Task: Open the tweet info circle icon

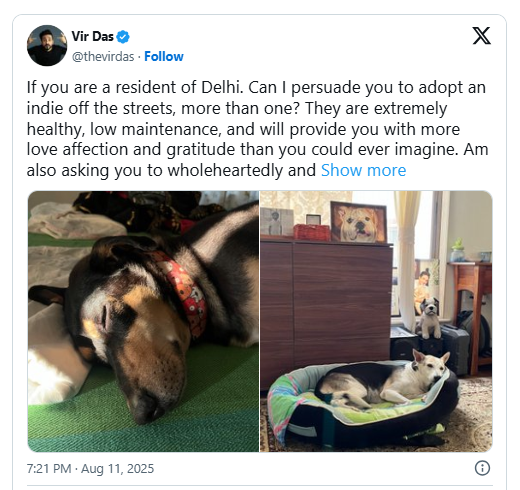Action: point(482,468)
